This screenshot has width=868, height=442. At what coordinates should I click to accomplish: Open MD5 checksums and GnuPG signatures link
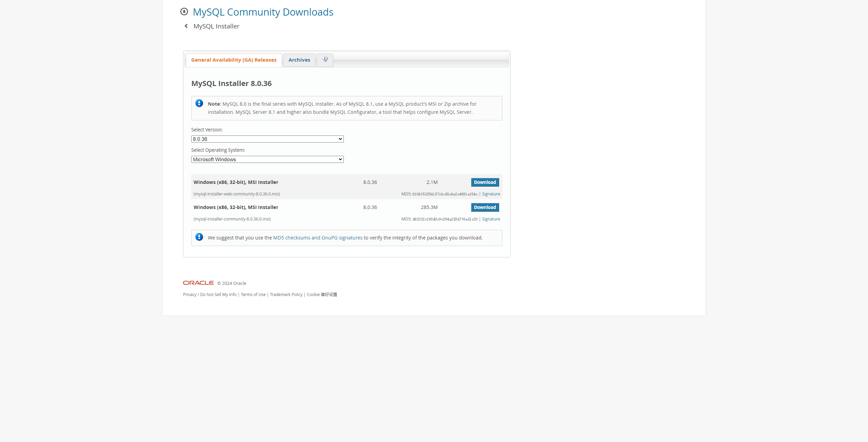[317, 238]
